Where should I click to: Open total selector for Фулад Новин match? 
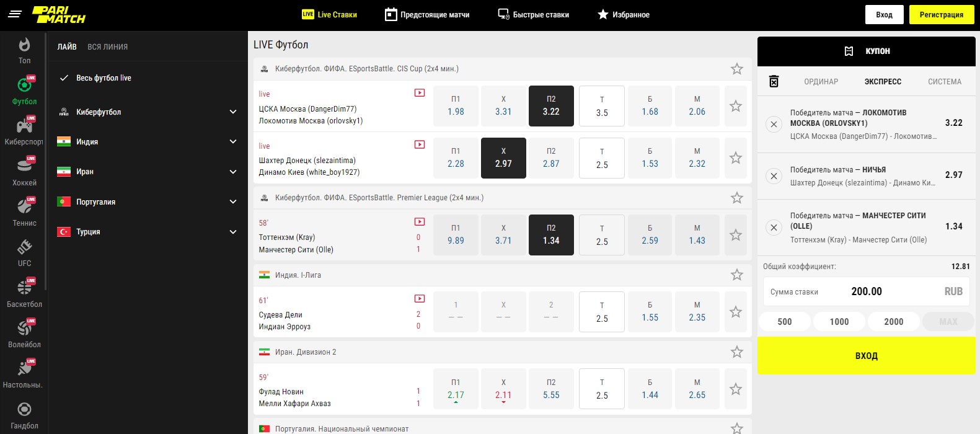click(602, 389)
